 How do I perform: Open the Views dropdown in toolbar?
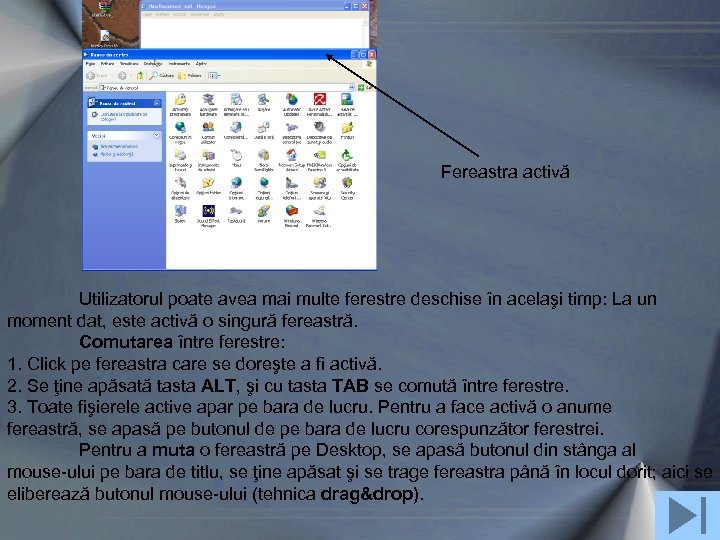click(x=214, y=75)
